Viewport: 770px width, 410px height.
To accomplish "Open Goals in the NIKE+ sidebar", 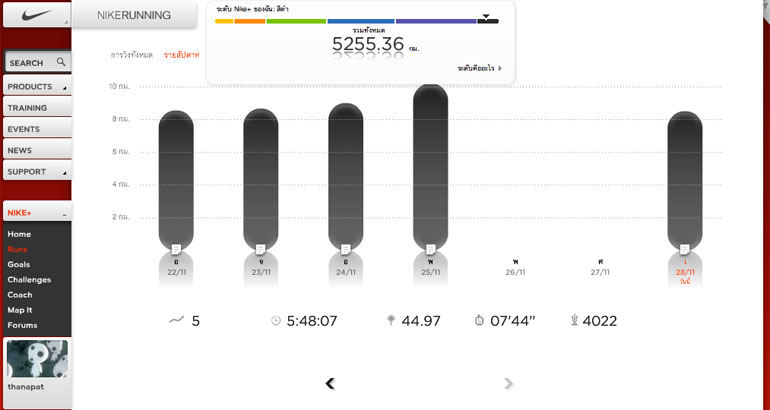I will tap(19, 264).
